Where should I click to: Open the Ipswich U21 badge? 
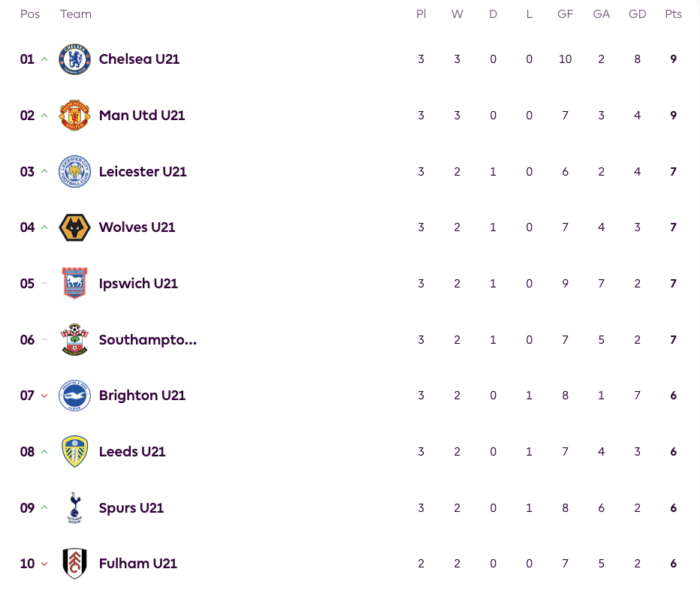(x=74, y=283)
